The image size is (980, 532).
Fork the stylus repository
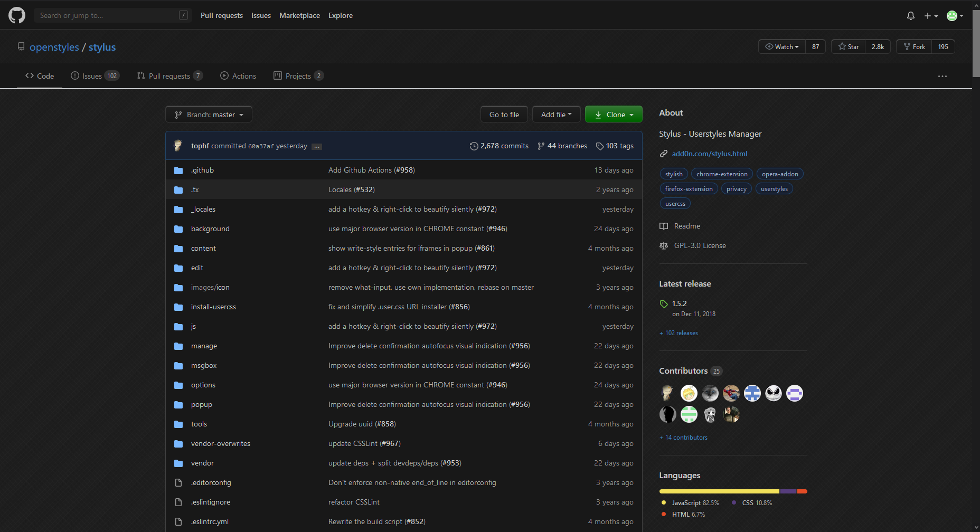point(914,46)
